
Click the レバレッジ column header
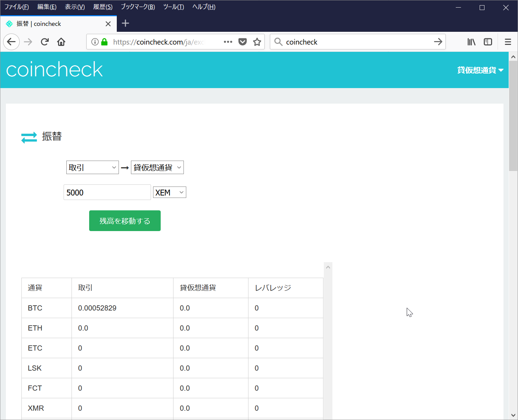tap(286, 288)
